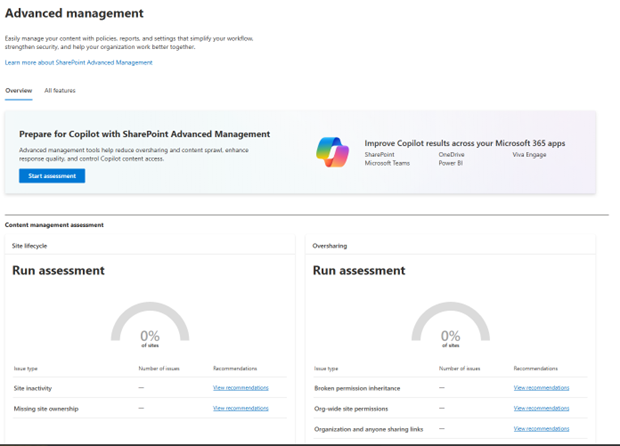View recommendations for Site inactivity
This screenshot has width=620, height=446.
[x=240, y=388]
